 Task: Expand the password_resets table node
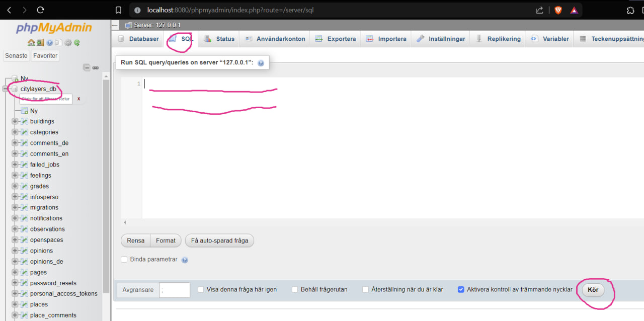[x=15, y=283]
